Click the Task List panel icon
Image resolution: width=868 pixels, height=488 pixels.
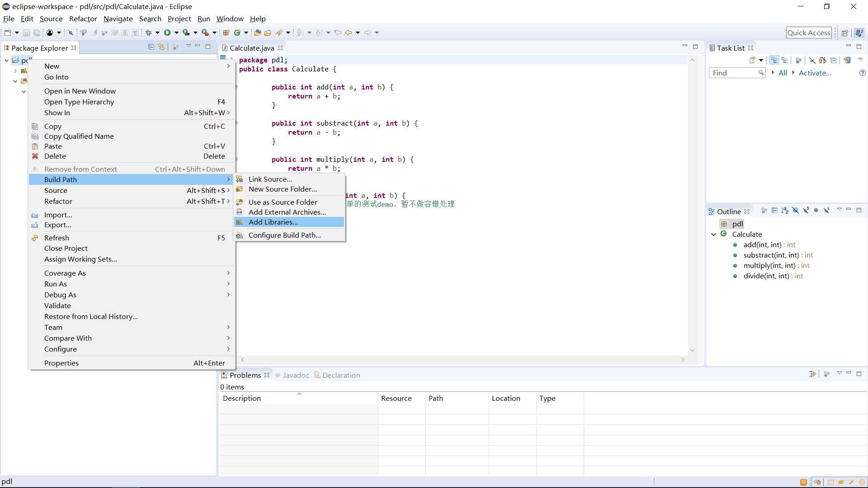(x=713, y=47)
